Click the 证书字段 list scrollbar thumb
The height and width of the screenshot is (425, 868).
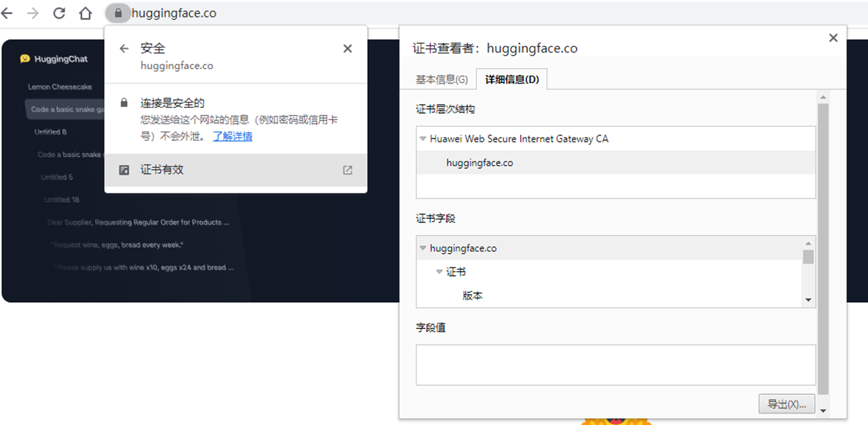tap(808, 257)
